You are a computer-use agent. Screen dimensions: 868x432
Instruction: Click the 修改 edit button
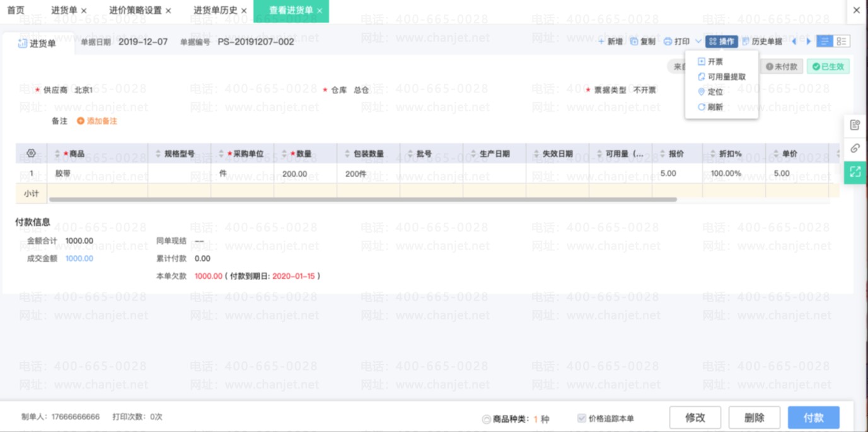(695, 417)
